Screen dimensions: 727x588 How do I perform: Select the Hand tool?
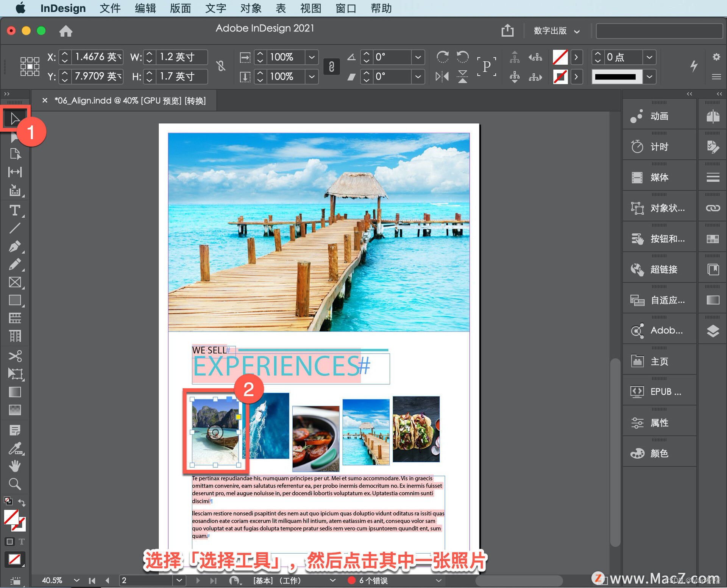[15, 466]
